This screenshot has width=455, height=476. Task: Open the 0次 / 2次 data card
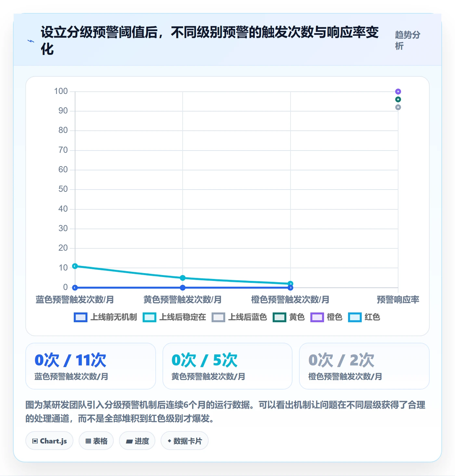click(x=364, y=366)
